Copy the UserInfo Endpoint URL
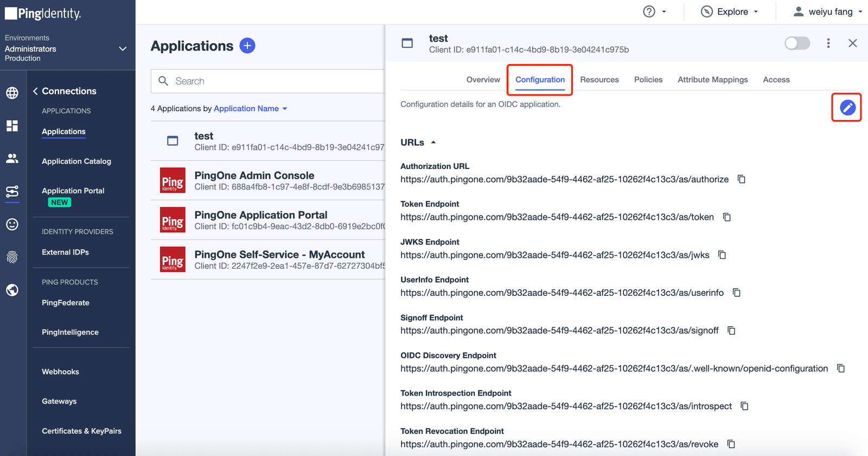Image resolution: width=868 pixels, height=456 pixels. click(737, 293)
